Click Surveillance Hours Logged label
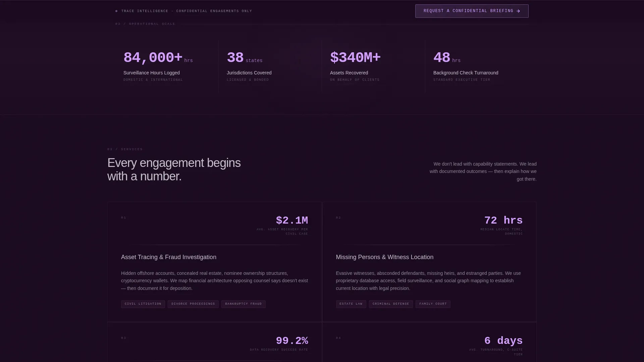The width and height of the screenshot is (644, 362). pos(152,73)
